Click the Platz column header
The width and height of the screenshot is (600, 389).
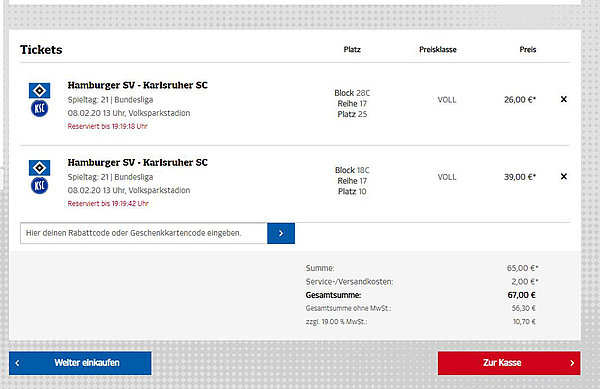click(x=352, y=49)
